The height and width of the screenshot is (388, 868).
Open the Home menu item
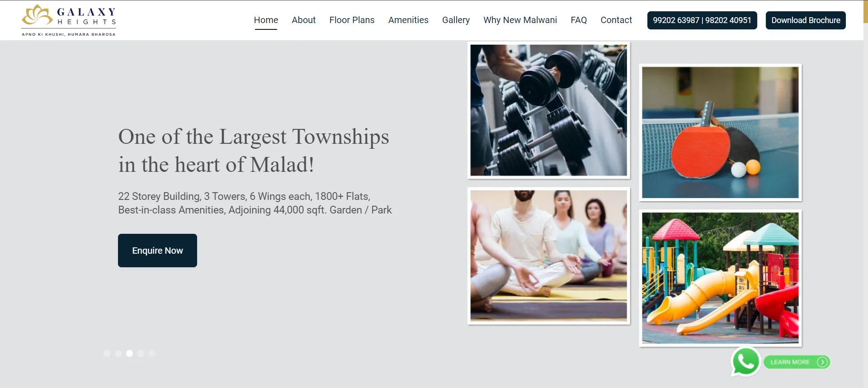(266, 20)
